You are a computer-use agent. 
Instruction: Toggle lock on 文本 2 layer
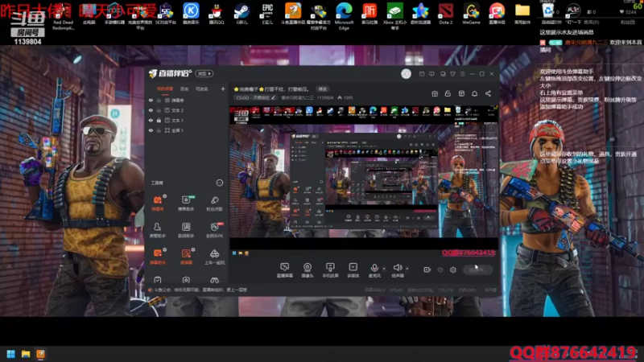[159, 110]
